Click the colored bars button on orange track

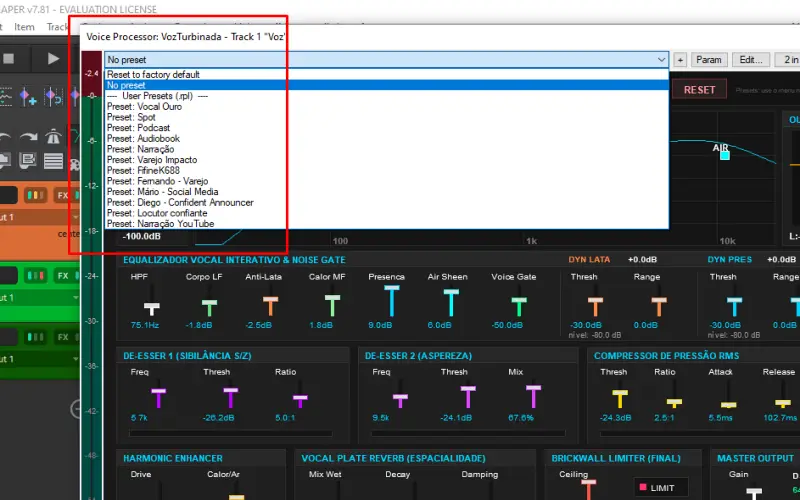click(35, 195)
